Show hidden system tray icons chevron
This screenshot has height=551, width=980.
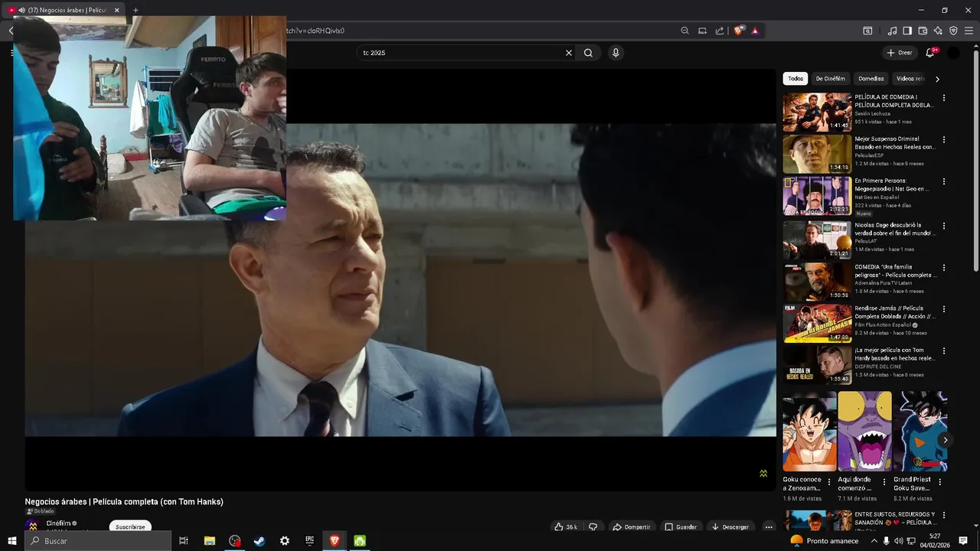coord(874,541)
